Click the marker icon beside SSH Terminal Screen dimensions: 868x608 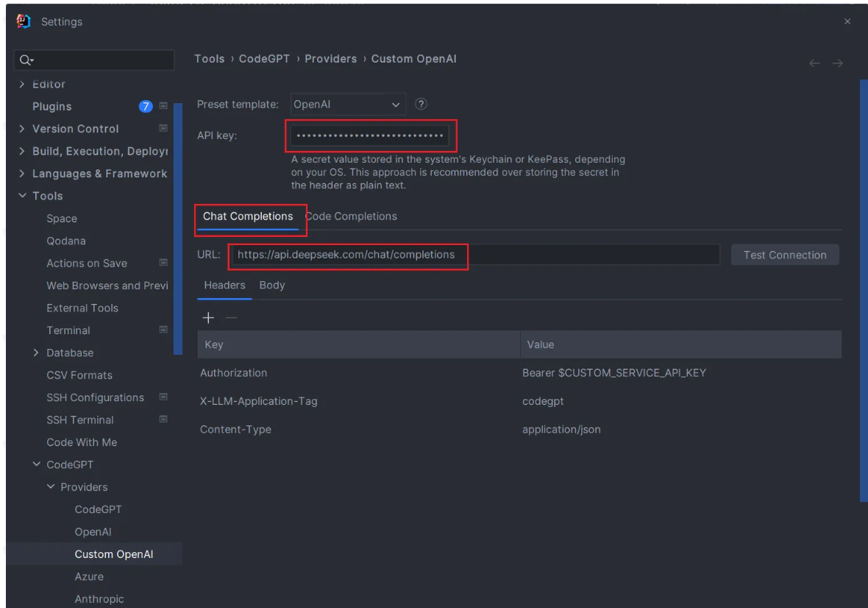click(x=163, y=419)
